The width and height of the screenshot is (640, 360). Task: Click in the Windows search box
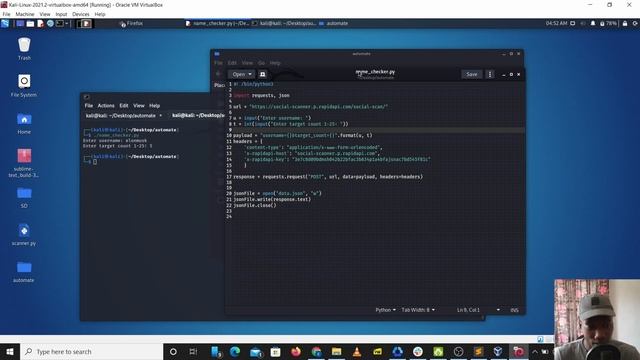(91, 351)
